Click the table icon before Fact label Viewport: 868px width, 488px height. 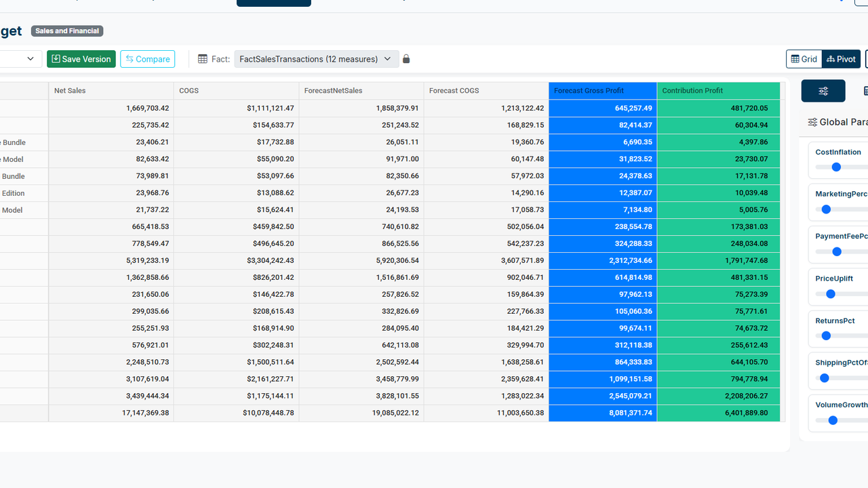(203, 59)
